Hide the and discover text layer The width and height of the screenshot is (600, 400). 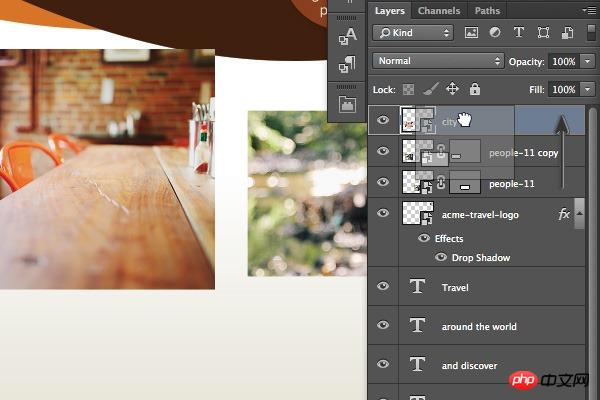383,364
